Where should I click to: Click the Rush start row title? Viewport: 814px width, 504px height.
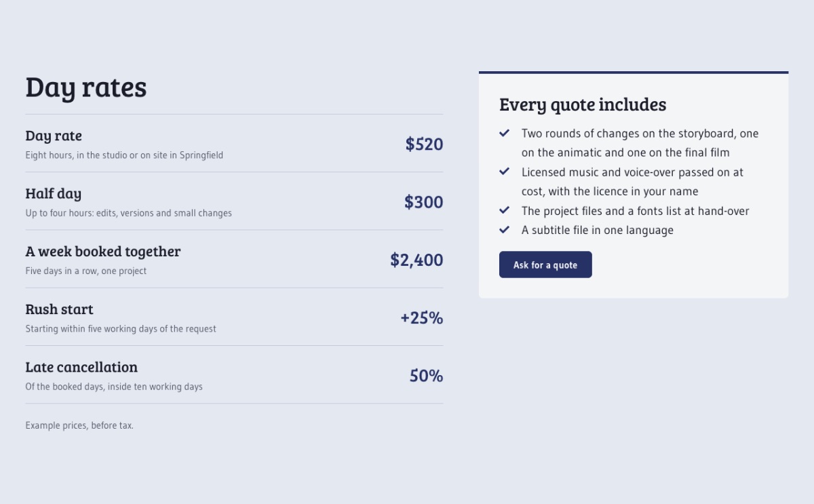pyautogui.click(x=60, y=309)
